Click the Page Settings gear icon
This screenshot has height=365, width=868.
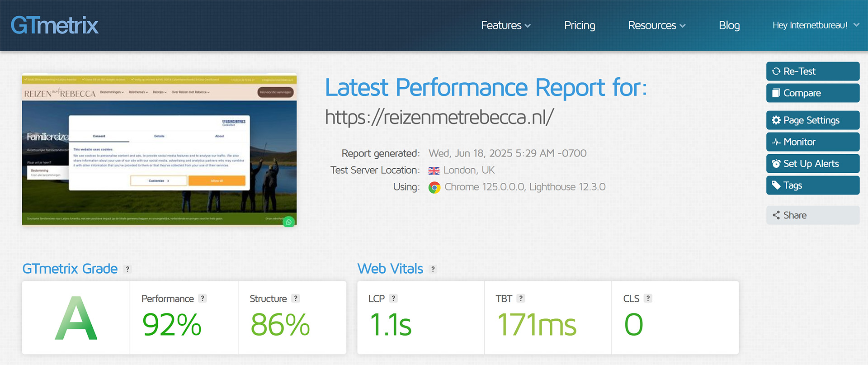pos(776,120)
